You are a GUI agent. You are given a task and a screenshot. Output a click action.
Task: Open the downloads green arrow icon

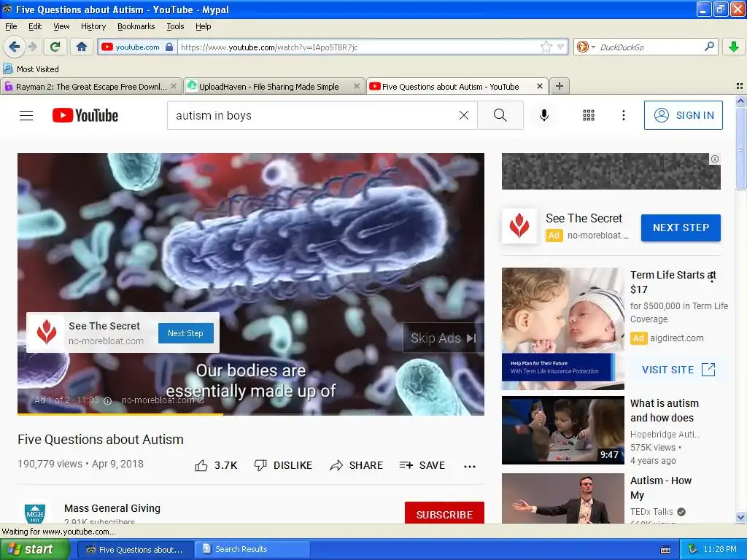pos(734,47)
